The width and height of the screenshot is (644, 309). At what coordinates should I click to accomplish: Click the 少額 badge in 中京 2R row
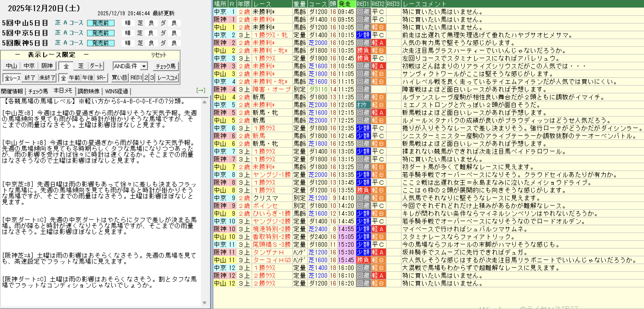[363, 35]
